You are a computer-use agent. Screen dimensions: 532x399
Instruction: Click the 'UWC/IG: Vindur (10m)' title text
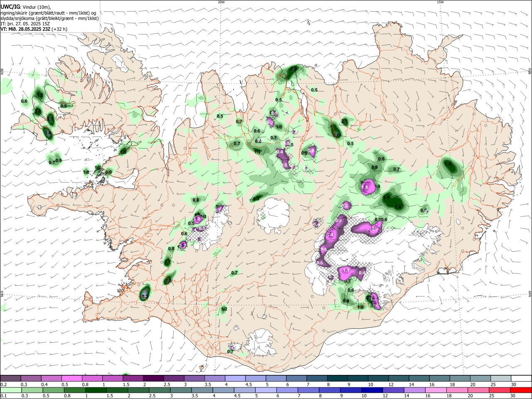pos(26,7)
